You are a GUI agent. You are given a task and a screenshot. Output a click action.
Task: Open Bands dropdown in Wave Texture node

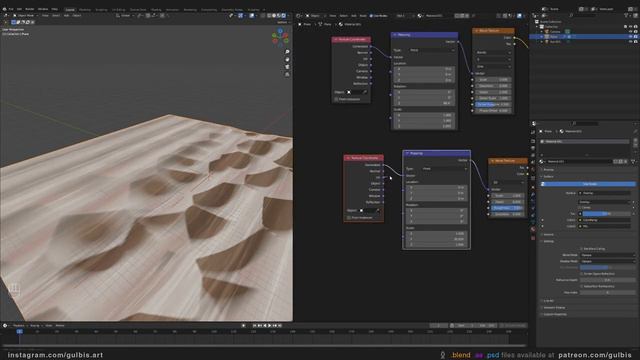(493, 53)
